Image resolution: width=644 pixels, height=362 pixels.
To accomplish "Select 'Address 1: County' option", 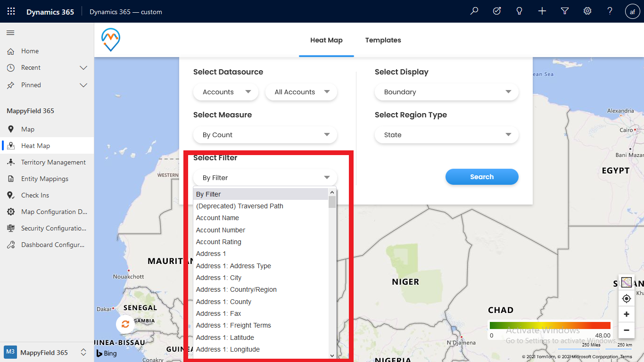I will (261, 302).
